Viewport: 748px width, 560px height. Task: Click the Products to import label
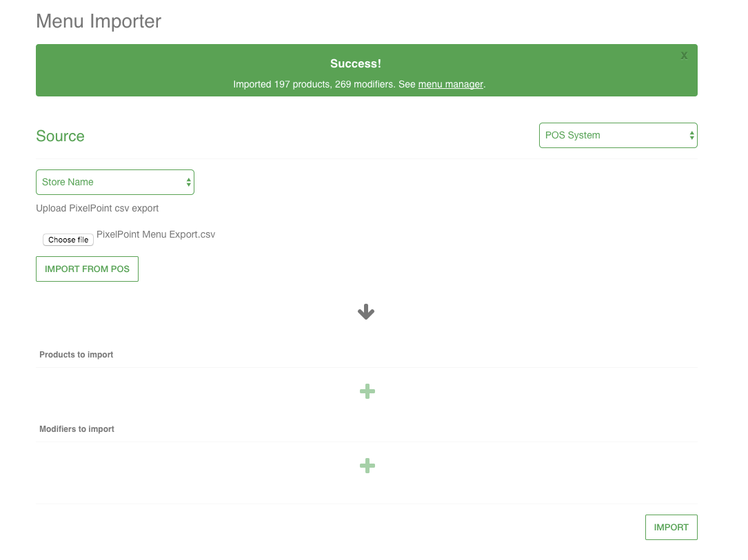tap(76, 355)
